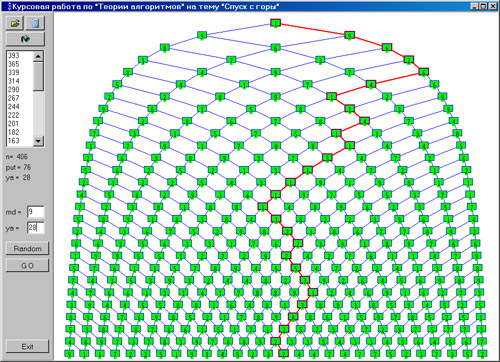Click the application icon in title bar
Image resolution: width=500 pixels, height=362 pixels.
click(x=7, y=6)
